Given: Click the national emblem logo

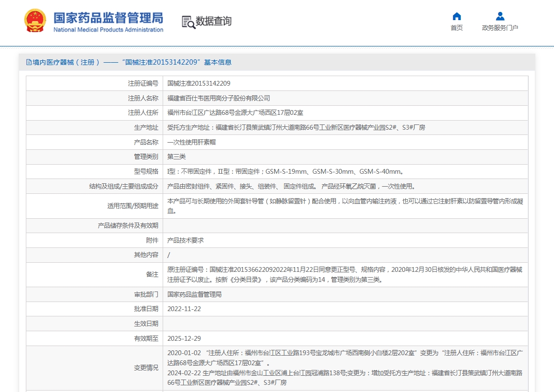Looking at the screenshot, I should click(x=35, y=21).
